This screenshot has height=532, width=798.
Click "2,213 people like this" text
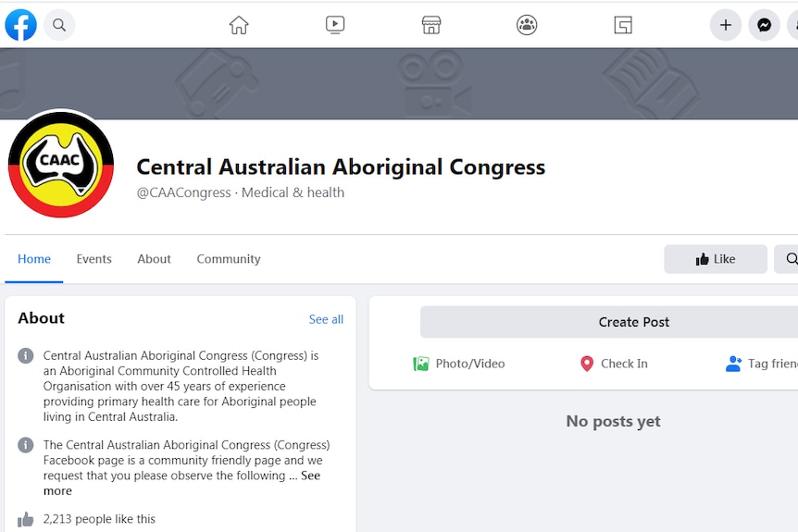pos(99,519)
